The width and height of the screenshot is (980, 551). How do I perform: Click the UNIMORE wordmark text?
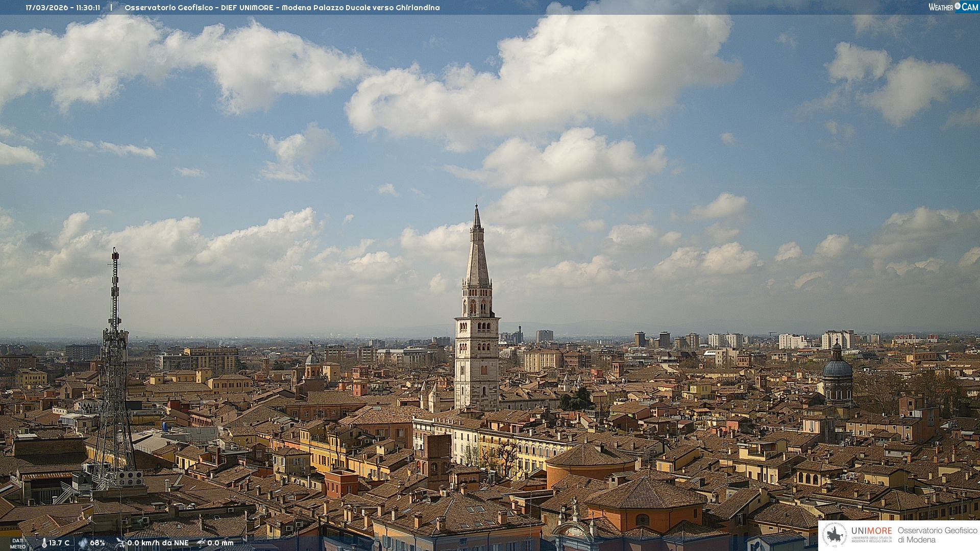871,531
